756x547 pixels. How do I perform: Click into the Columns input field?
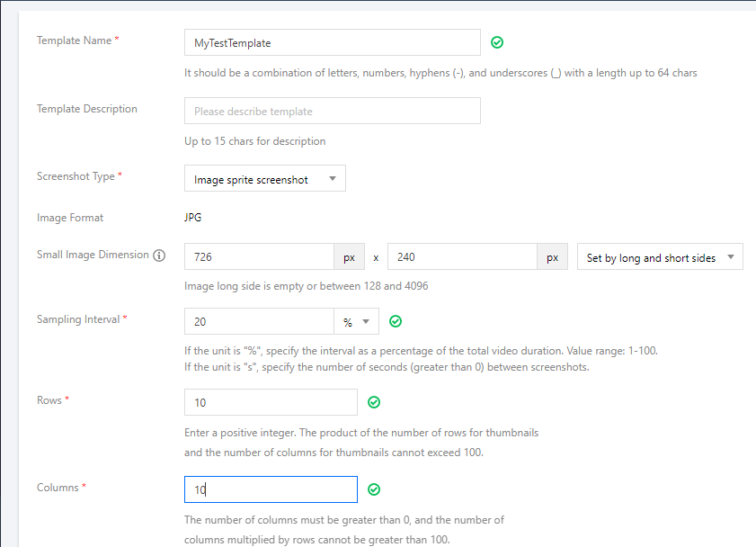click(x=271, y=489)
